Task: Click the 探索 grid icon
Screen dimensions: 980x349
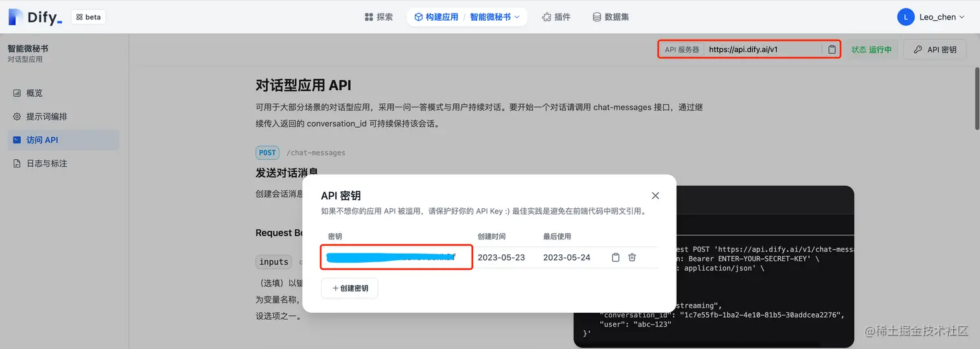Action: pos(369,17)
